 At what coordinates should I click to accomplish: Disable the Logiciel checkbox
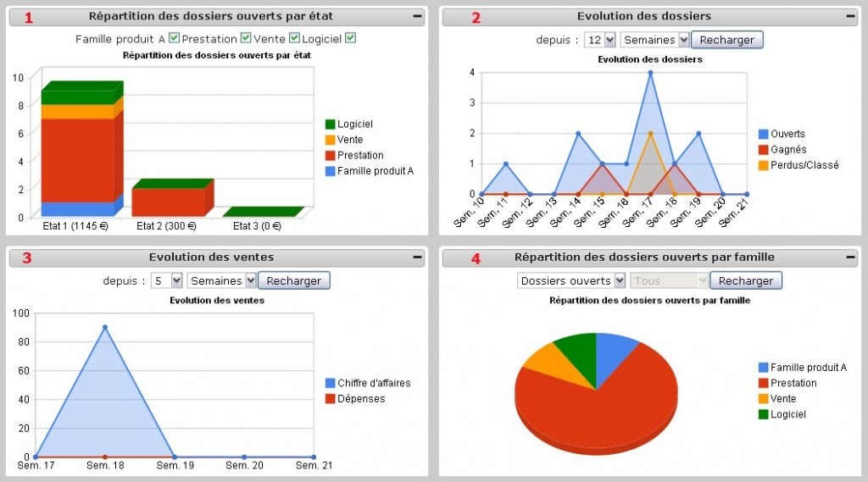click(350, 38)
